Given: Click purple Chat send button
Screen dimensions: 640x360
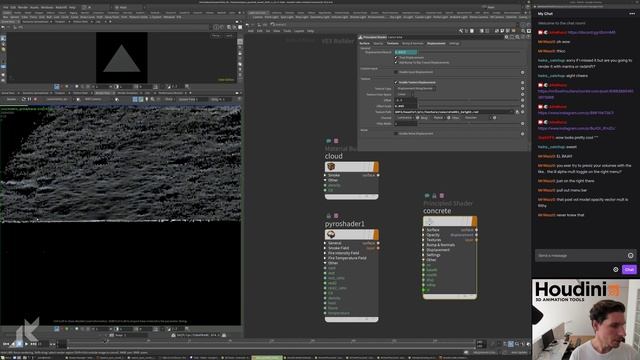Looking at the screenshot, I should (629, 269).
